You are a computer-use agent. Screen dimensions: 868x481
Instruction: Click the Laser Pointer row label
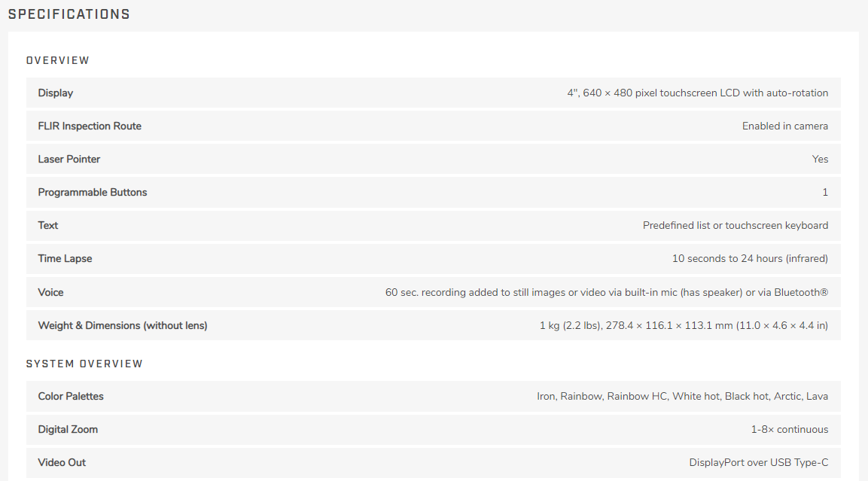(69, 160)
